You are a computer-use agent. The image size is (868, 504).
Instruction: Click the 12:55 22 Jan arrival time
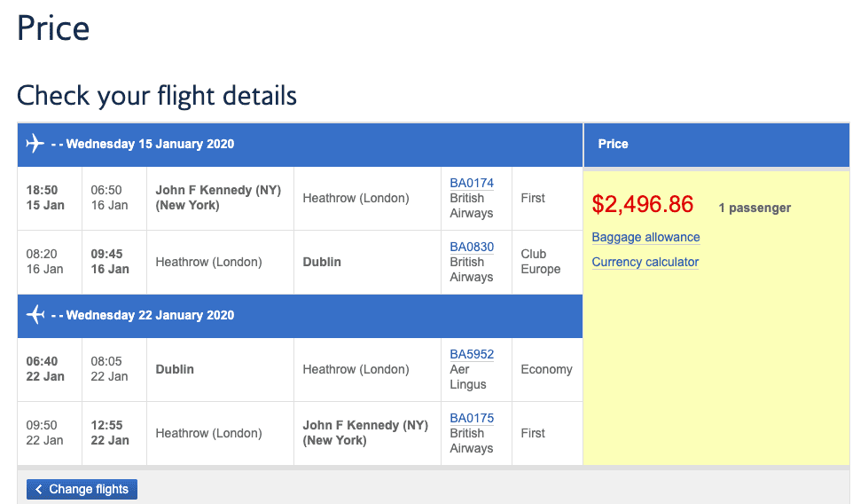coord(110,433)
